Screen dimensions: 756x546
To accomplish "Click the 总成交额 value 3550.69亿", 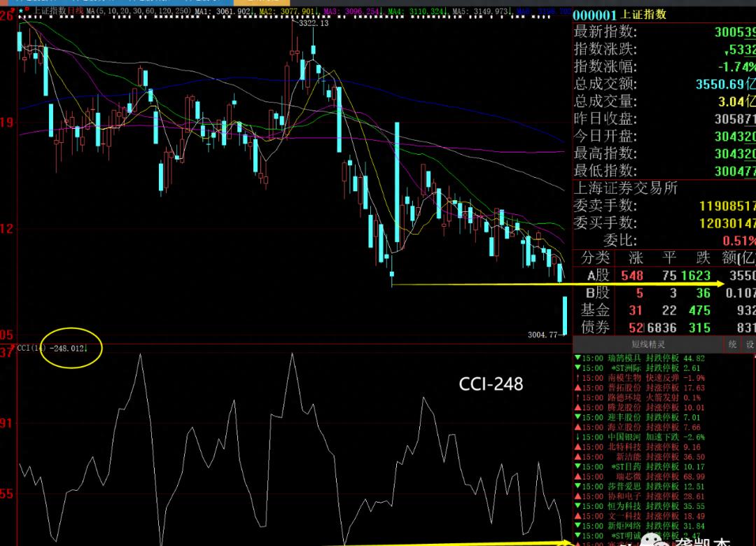I will pyautogui.click(x=726, y=84).
